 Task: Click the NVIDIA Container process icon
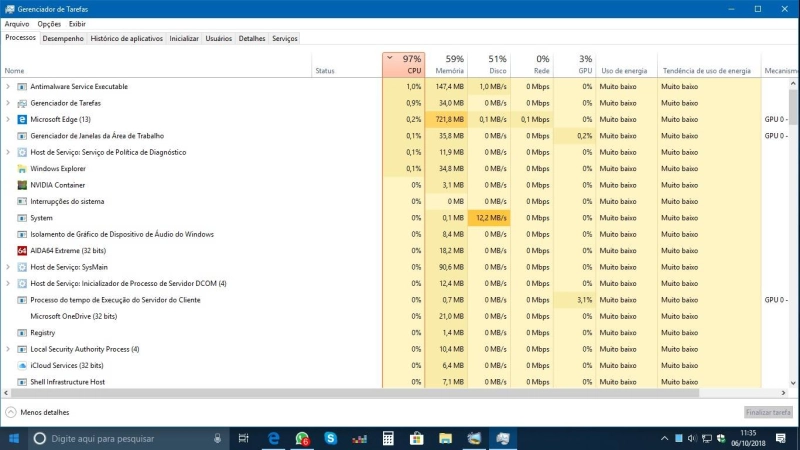(x=22, y=185)
